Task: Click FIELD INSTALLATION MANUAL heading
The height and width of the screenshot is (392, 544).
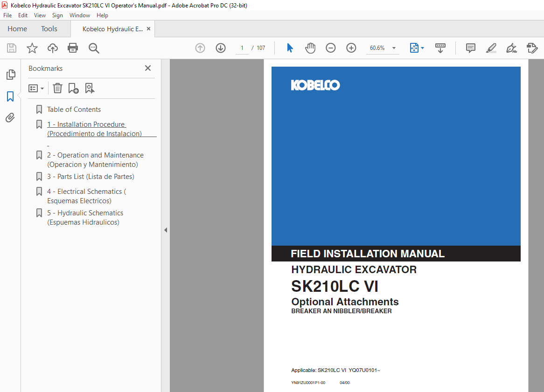Action: tap(367, 254)
